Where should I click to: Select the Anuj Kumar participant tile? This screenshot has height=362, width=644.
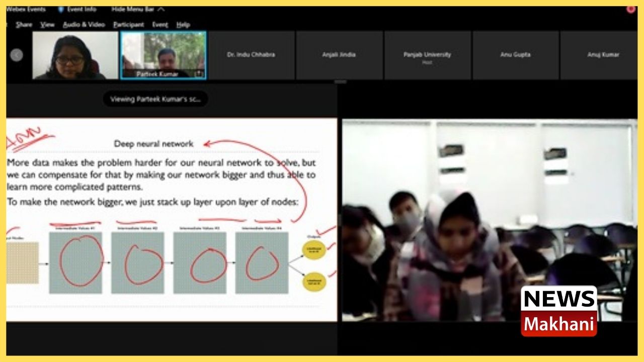603,55
